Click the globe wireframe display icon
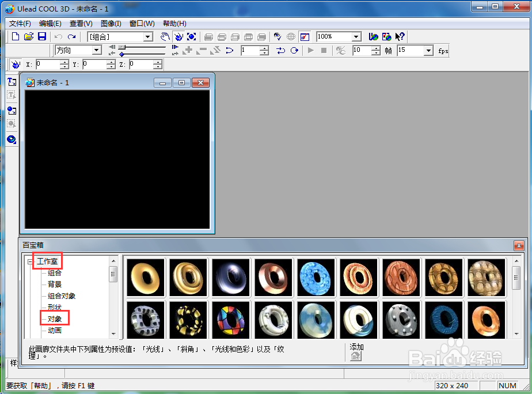 click(291, 37)
